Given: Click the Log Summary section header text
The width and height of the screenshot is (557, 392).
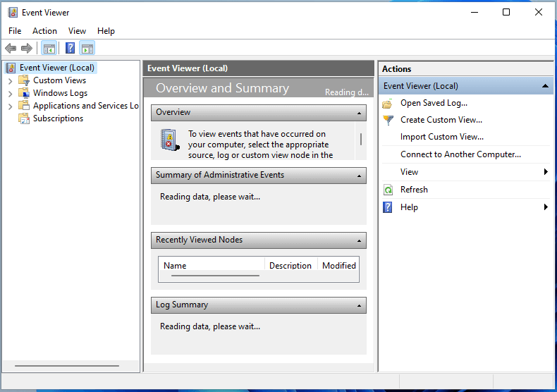Looking at the screenshot, I should 182,305.
